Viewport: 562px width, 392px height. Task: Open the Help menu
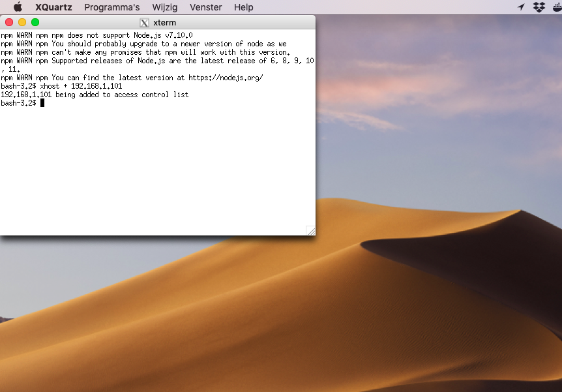[244, 7]
